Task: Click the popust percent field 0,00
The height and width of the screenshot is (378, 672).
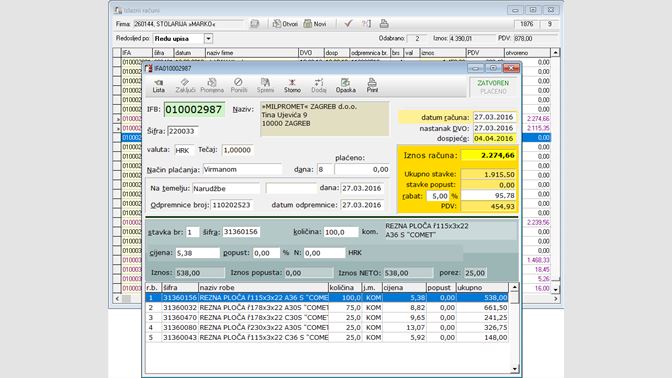Action: (266, 253)
